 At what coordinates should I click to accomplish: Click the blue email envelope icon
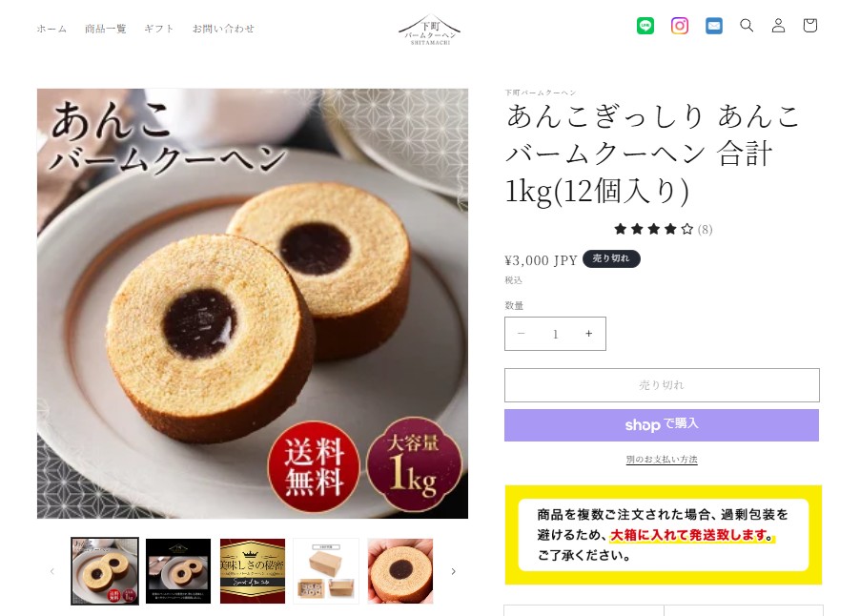click(713, 26)
